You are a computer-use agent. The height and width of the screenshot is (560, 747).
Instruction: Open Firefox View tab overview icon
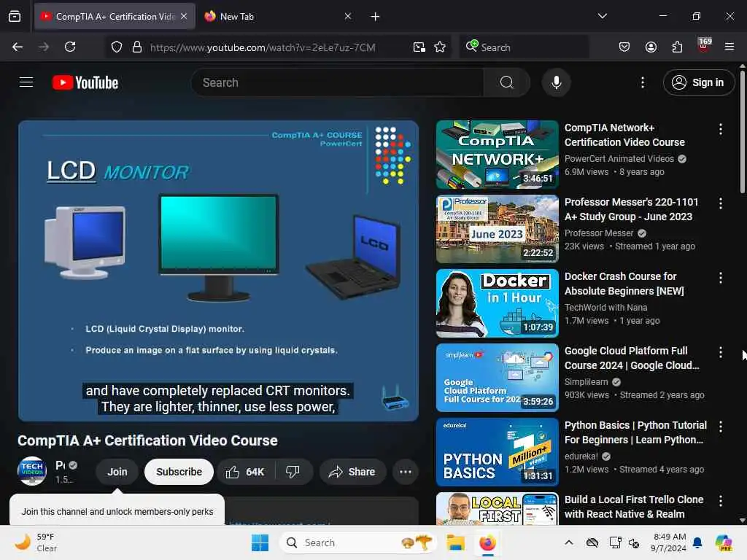pyautogui.click(x=15, y=16)
